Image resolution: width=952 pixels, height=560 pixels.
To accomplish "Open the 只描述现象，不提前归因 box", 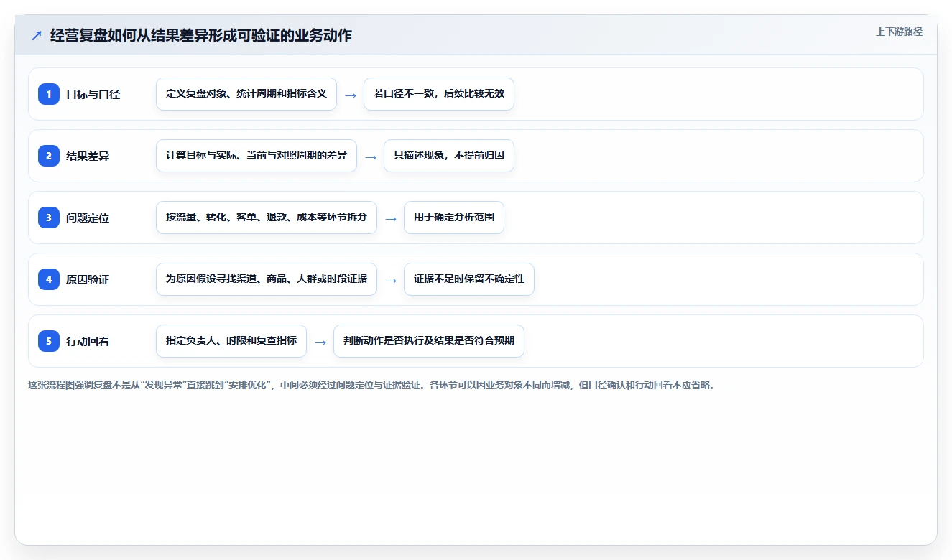I will tap(449, 156).
